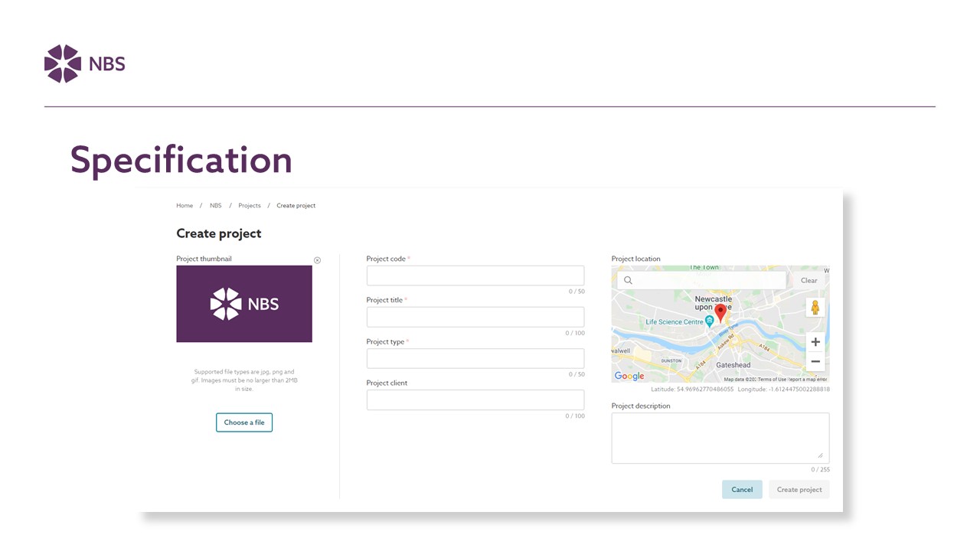Screen dimensions: 980x551
Task: Clear the map search field
Action: point(809,281)
